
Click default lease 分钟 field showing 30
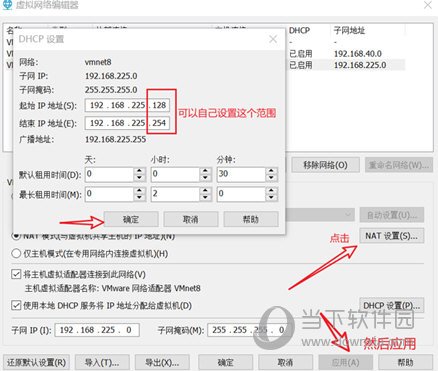pyautogui.click(x=241, y=174)
